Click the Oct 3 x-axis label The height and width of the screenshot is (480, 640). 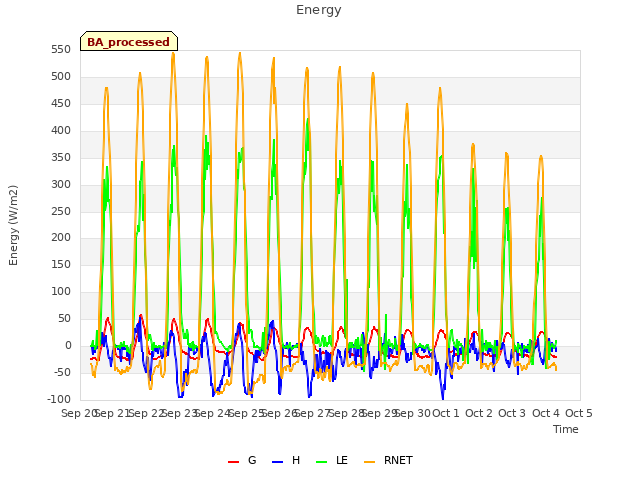click(512, 413)
